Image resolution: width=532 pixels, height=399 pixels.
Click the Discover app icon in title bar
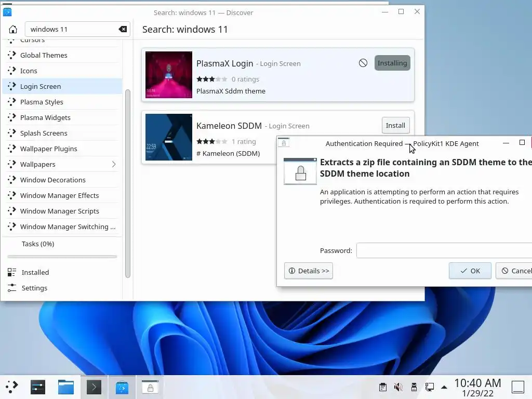[7, 12]
